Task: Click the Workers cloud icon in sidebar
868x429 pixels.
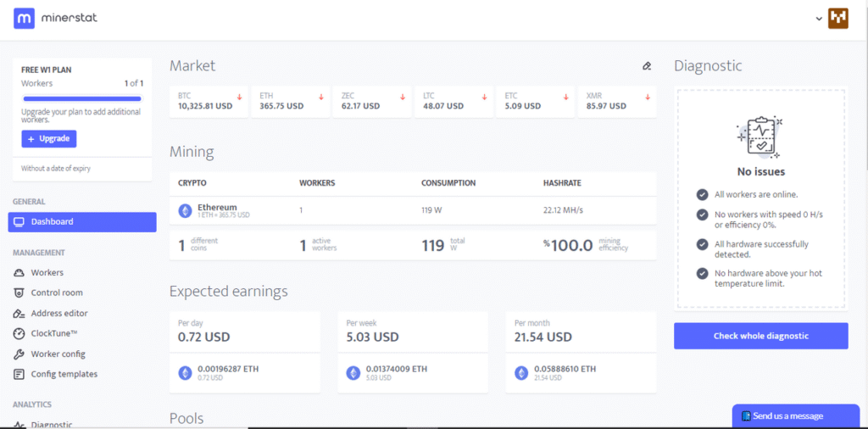Action: click(19, 273)
